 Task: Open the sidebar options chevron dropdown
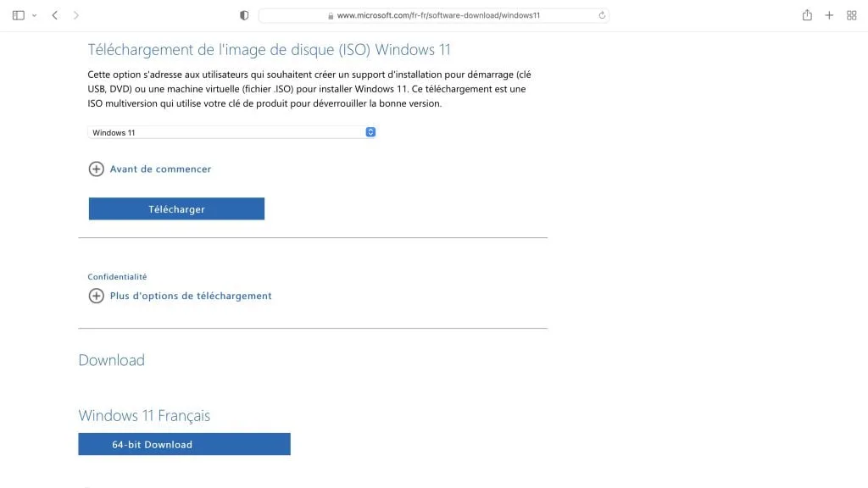tap(34, 15)
